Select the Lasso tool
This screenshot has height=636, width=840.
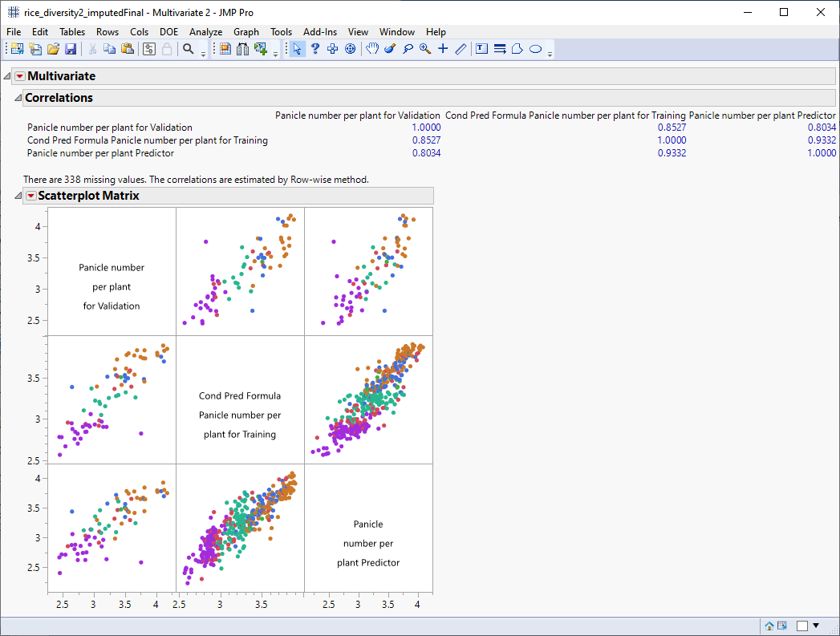click(408, 50)
